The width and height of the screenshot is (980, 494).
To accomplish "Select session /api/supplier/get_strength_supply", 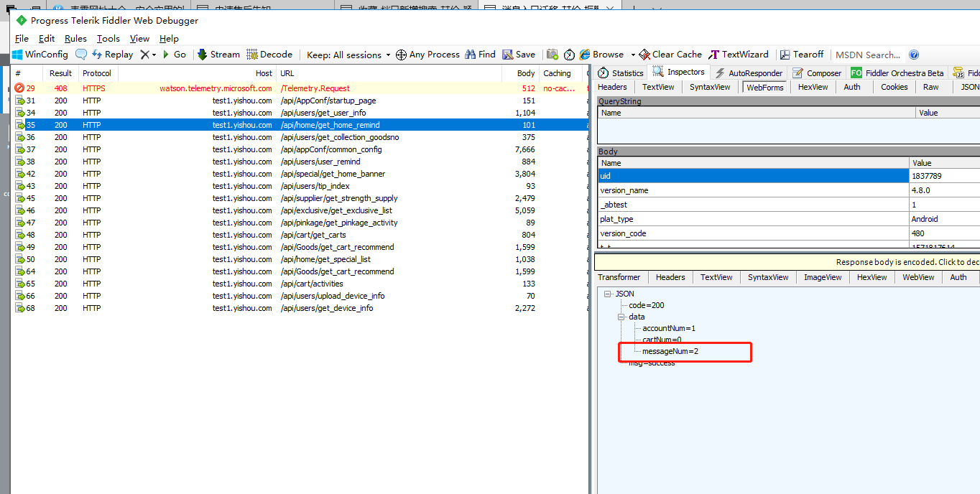I will [x=299, y=198].
